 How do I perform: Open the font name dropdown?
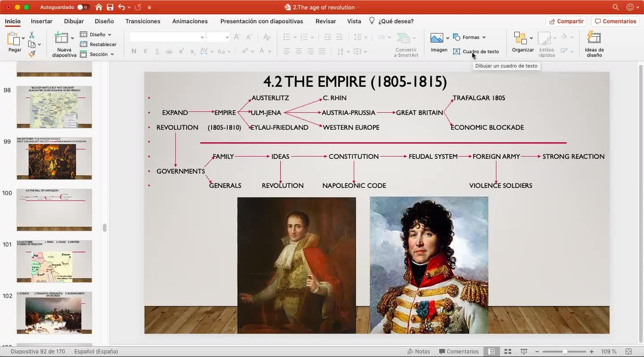click(202, 37)
